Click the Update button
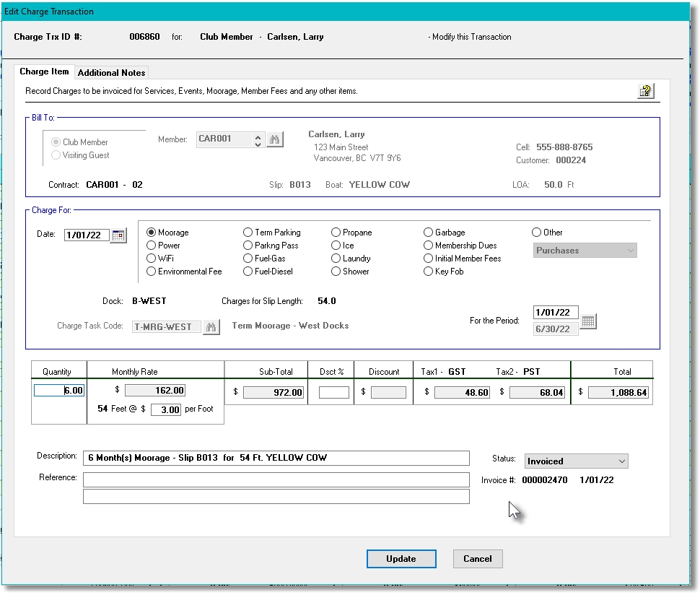The width and height of the screenshot is (700, 595). 401,558
